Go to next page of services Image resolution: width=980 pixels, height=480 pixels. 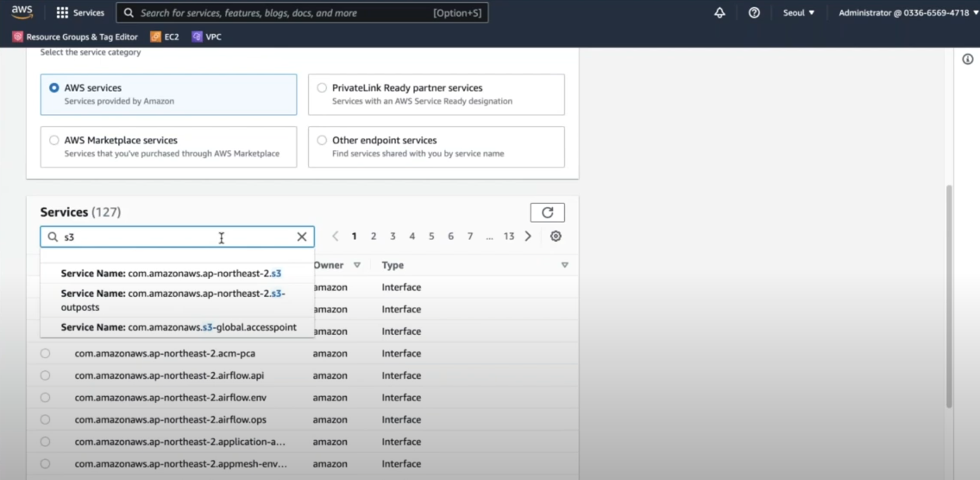(528, 236)
